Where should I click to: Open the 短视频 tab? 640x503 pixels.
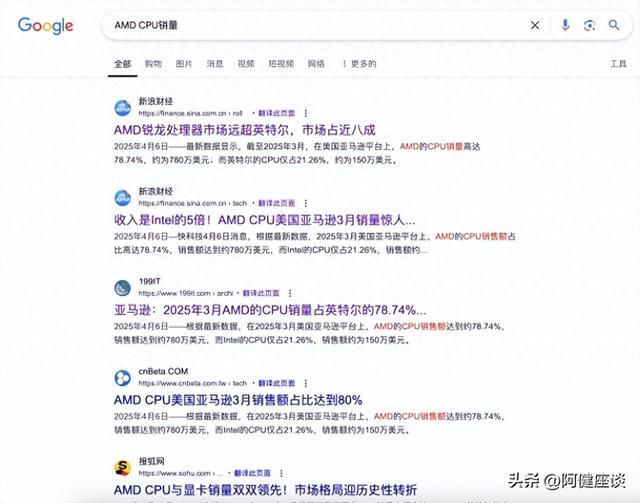click(x=281, y=64)
